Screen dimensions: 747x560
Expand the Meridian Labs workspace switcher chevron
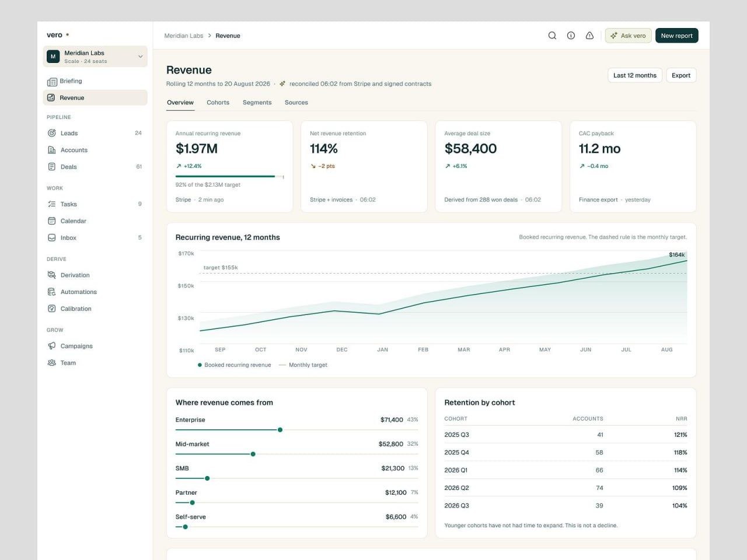(140, 57)
